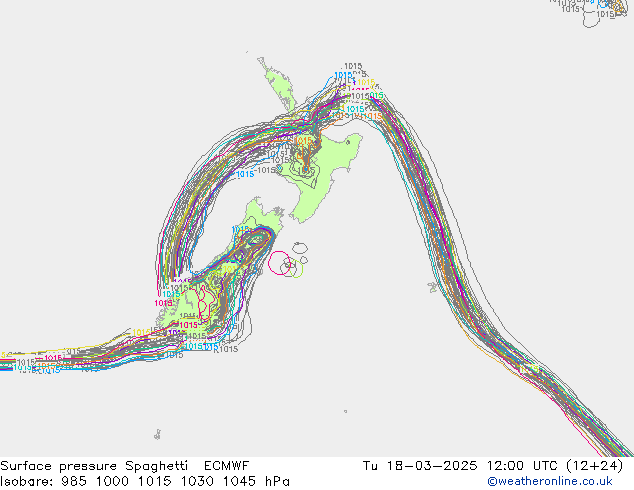634x490 pixels.
Task: Click the 'Isobare: 985 1000 1015 1030 1045 hPa' legend
Action: point(145,481)
